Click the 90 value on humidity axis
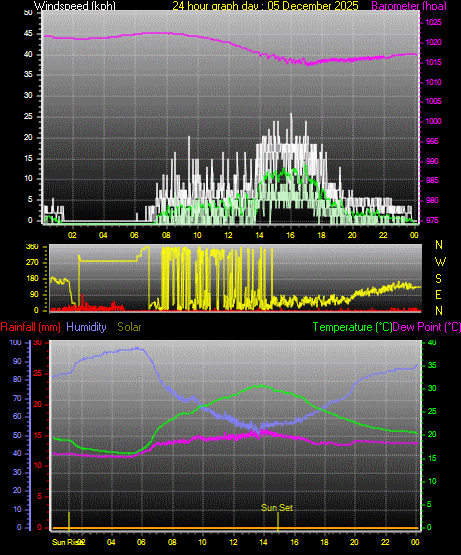The width and height of the screenshot is (461, 555). click(17, 361)
